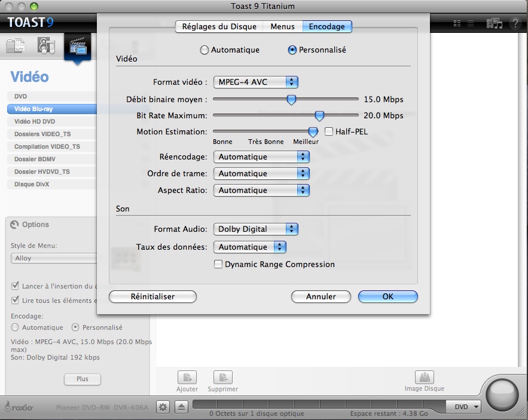Switch to Réglages du Disque tab
This screenshot has height=420, width=528.
pos(219,27)
